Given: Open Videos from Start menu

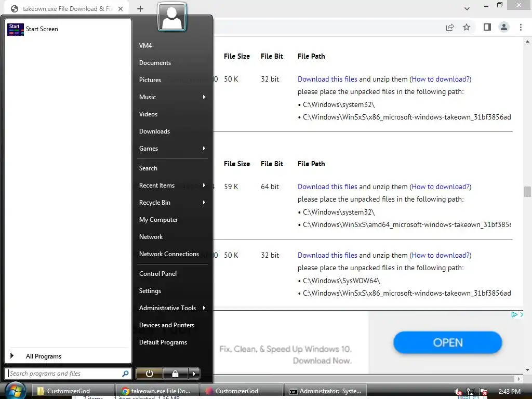Looking at the screenshot, I should click(148, 114).
